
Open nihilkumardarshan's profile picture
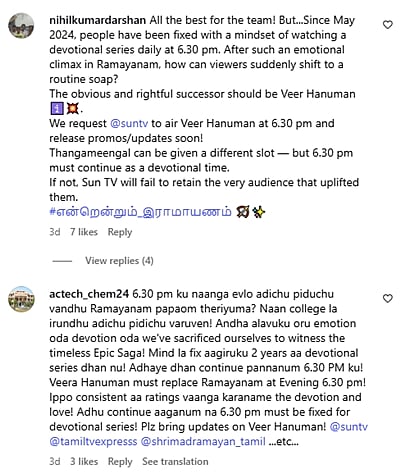coord(21,26)
